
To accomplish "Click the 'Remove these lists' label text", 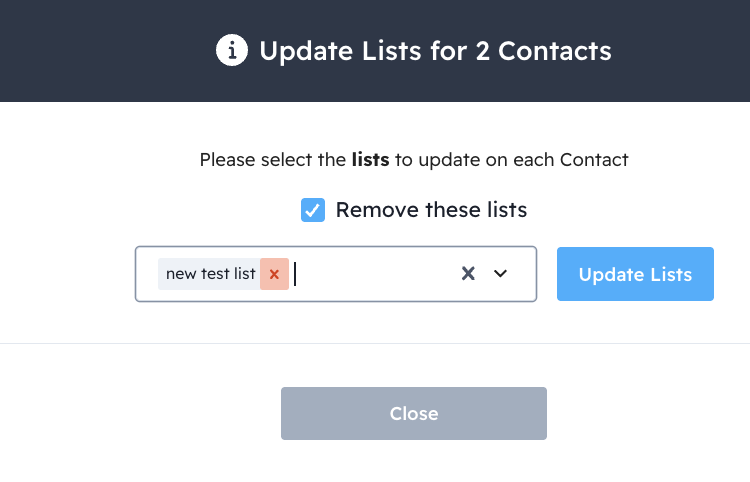I will click(431, 210).
